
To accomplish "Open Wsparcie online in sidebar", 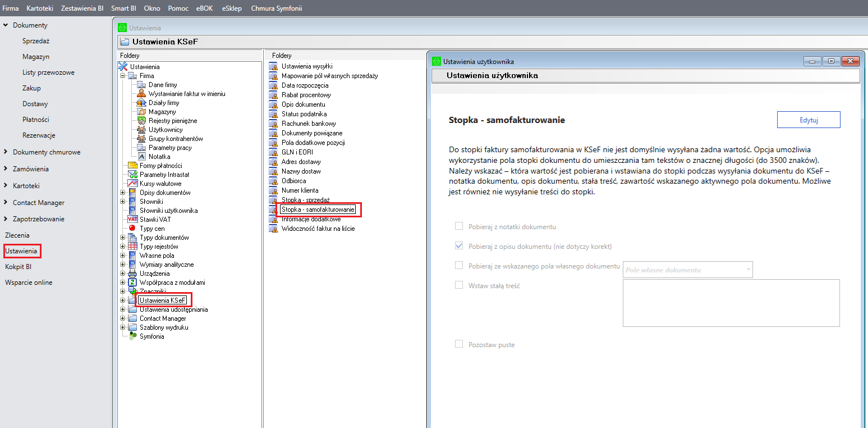I will click(29, 283).
